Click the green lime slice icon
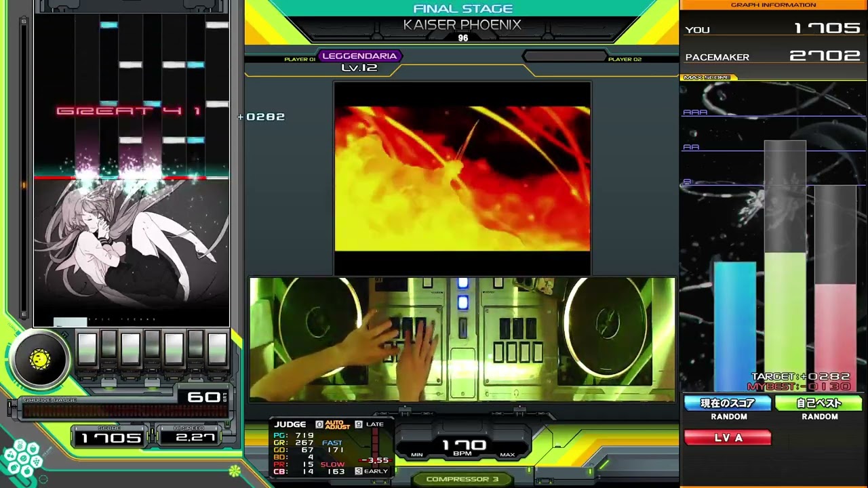868x488 pixels. point(235,470)
